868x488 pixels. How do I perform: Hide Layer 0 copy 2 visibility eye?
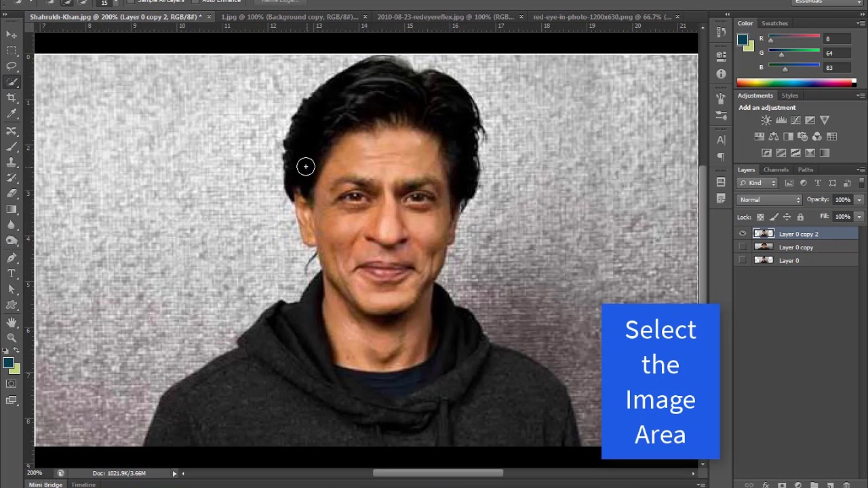click(743, 234)
